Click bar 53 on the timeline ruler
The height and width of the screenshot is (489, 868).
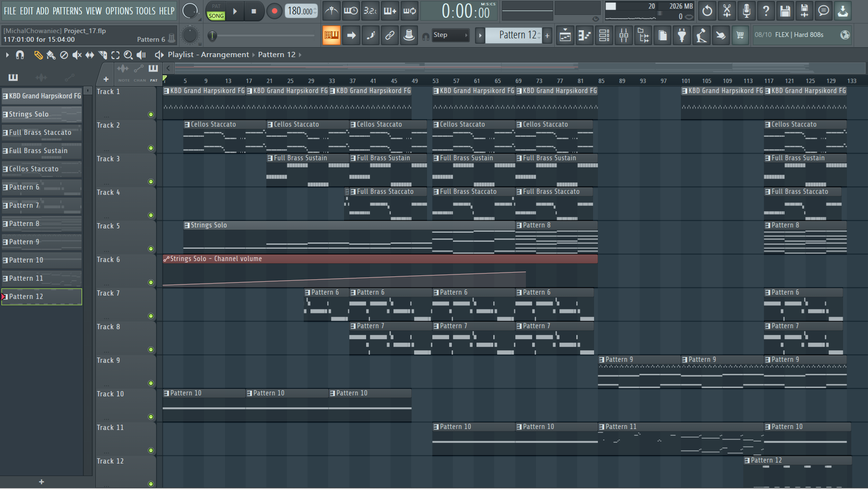(x=435, y=81)
